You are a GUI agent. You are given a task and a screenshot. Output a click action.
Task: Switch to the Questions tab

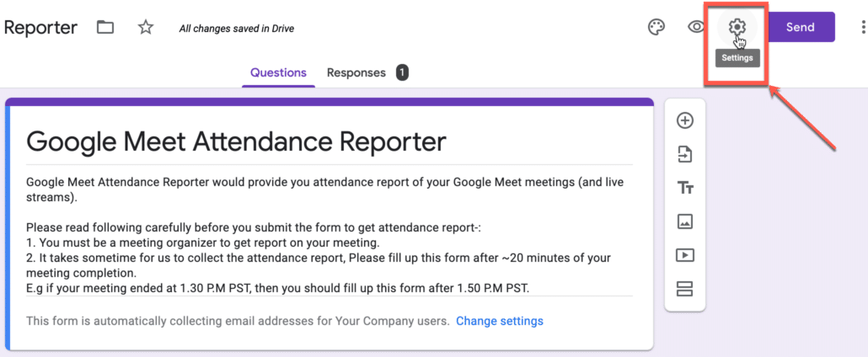tap(278, 73)
